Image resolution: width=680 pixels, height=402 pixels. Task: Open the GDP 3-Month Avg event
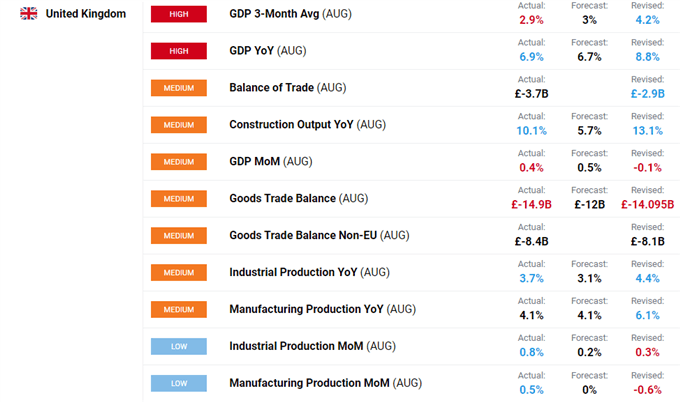point(290,14)
